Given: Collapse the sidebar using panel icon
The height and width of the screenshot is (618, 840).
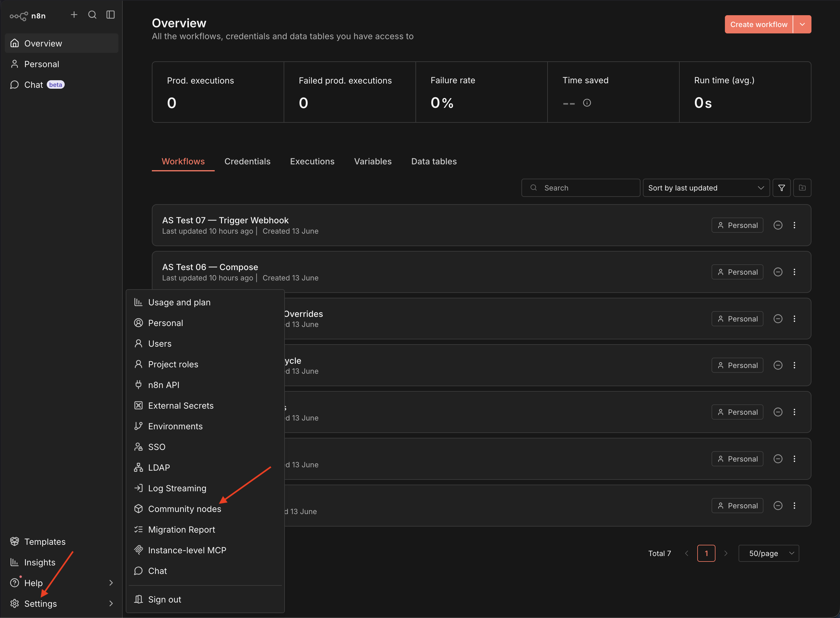Looking at the screenshot, I should pyautogui.click(x=111, y=15).
